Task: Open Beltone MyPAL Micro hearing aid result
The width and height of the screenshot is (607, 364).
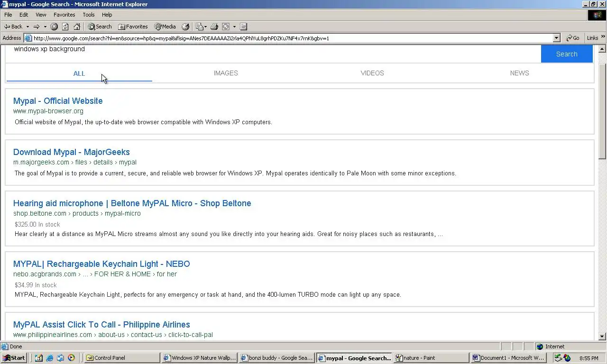Action: 132,203
